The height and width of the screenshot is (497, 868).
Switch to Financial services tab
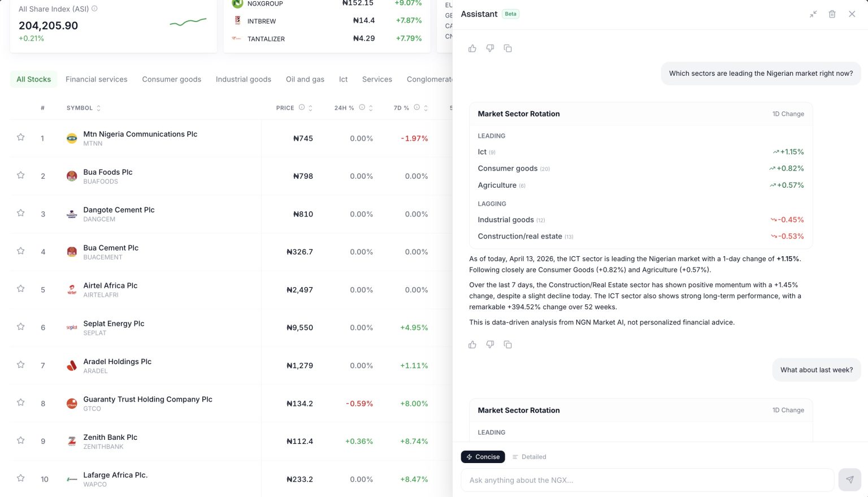97,79
